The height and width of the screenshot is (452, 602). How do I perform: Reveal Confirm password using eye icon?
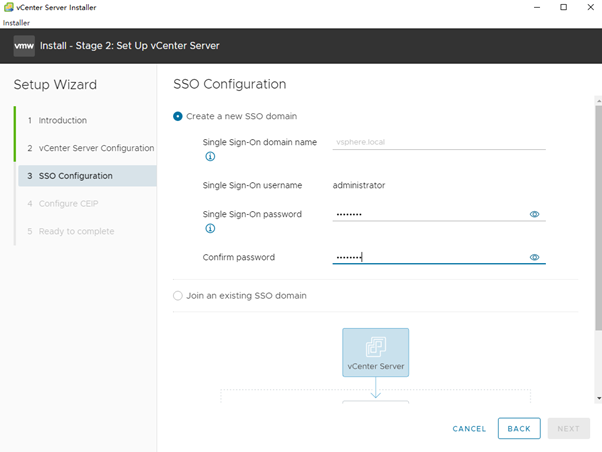tap(534, 257)
